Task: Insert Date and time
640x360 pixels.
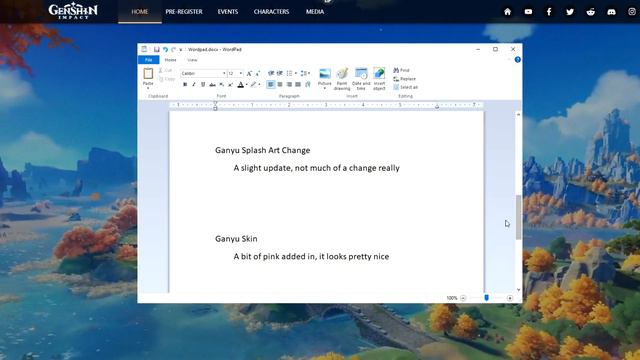Action: coord(361,79)
